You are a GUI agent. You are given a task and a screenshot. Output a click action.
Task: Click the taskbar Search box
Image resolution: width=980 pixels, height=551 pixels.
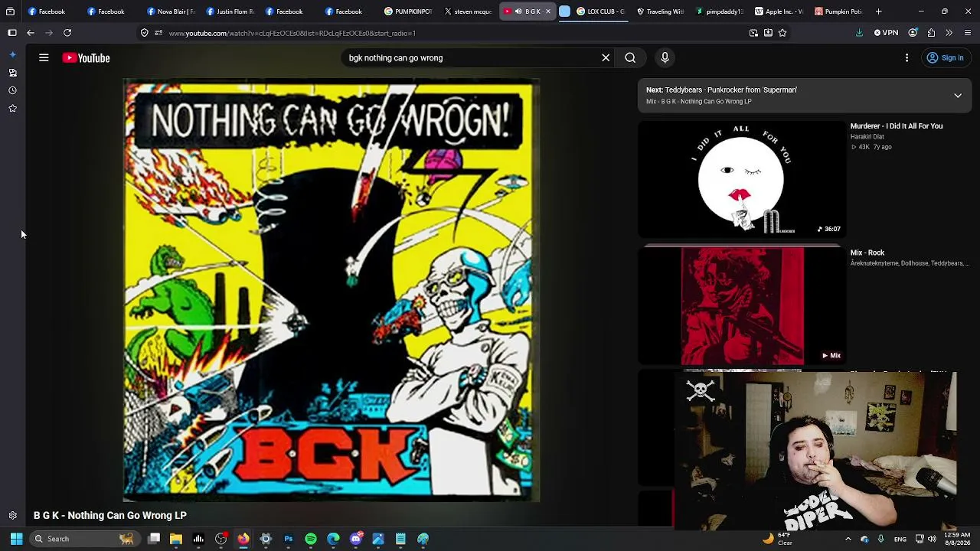pyautogui.click(x=84, y=539)
